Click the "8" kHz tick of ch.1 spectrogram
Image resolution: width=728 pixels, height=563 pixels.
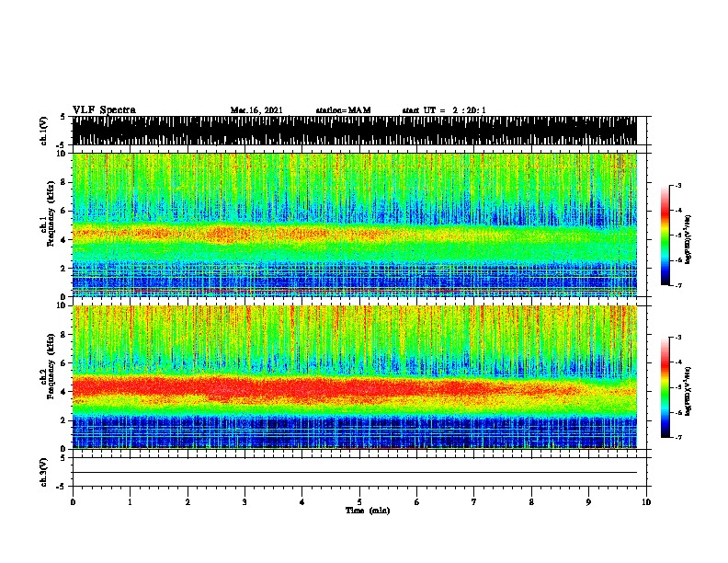pos(64,182)
